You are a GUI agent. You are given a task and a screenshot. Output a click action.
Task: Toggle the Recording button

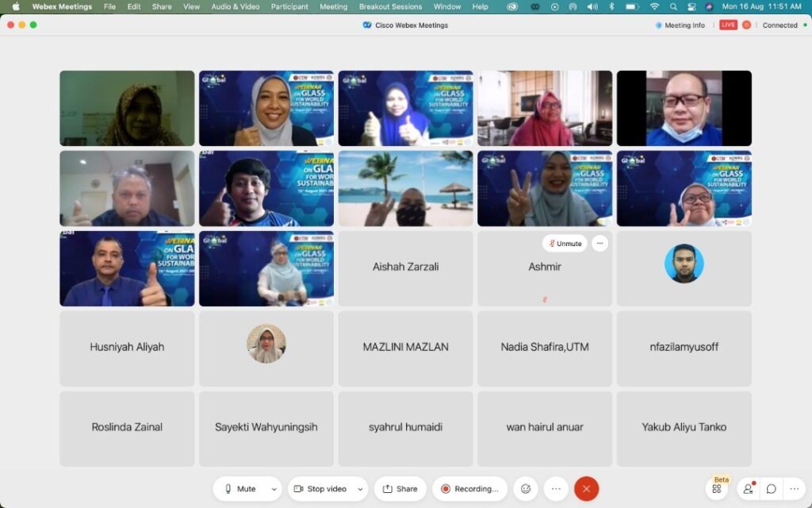[469, 489]
